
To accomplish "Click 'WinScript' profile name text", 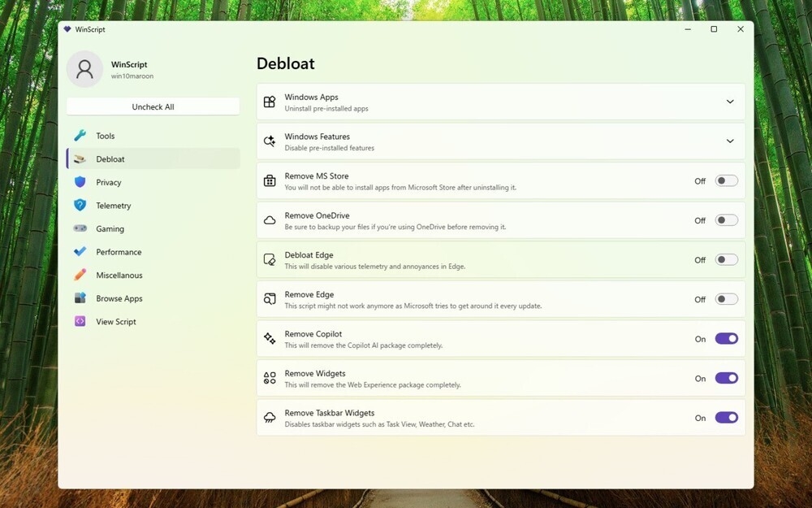I will [129, 64].
